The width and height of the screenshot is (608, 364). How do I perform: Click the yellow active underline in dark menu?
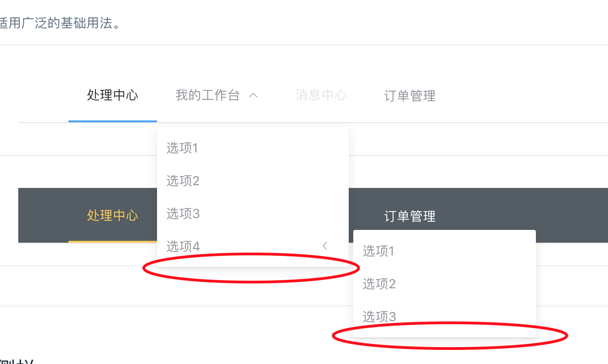click(113, 241)
